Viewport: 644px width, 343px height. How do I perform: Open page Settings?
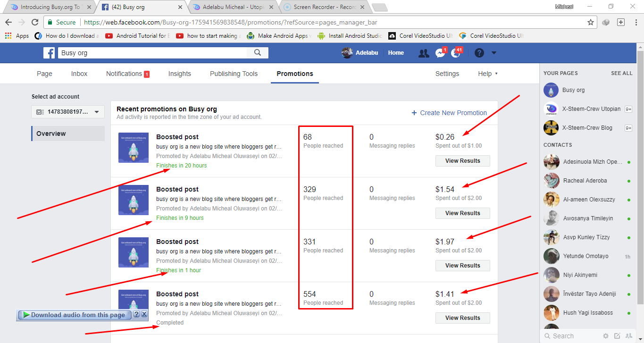tap(447, 74)
